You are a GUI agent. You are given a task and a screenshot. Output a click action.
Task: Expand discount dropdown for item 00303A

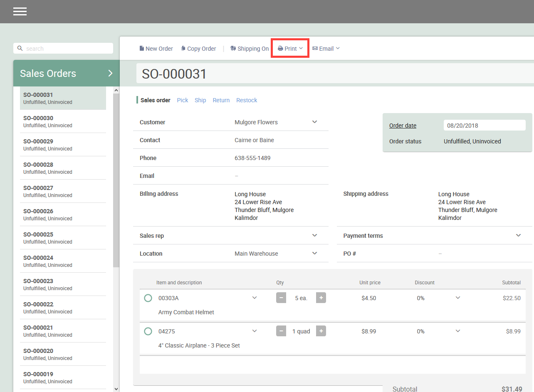click(x=457, y=298)
